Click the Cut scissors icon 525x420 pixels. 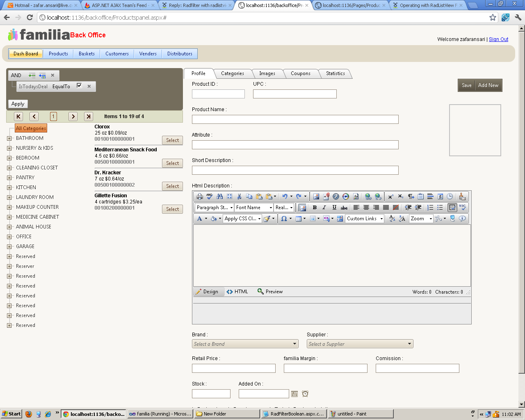[x=239, y=196]
